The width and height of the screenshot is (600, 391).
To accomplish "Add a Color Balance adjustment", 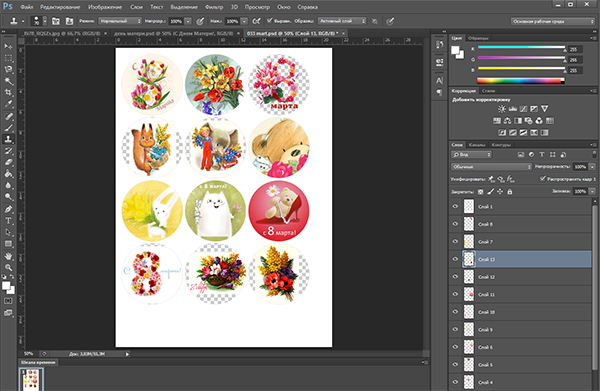I will [x=507, y=121].
